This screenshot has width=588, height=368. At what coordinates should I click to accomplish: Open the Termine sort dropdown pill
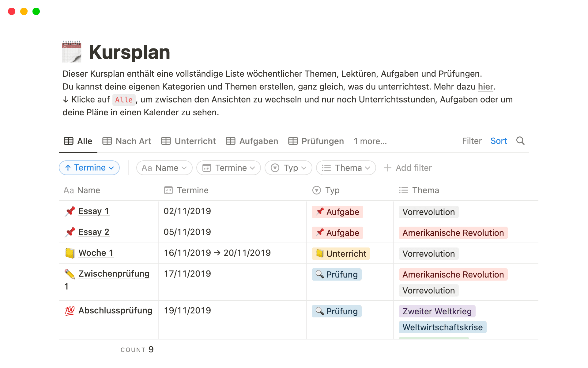click(x=89, y=168)
